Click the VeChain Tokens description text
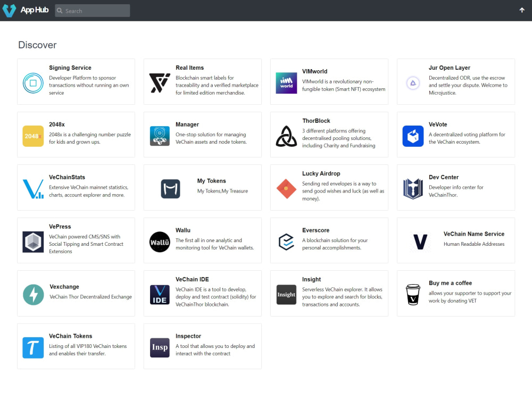Viewport: 532px width, 399px height. tap(88, 350)
